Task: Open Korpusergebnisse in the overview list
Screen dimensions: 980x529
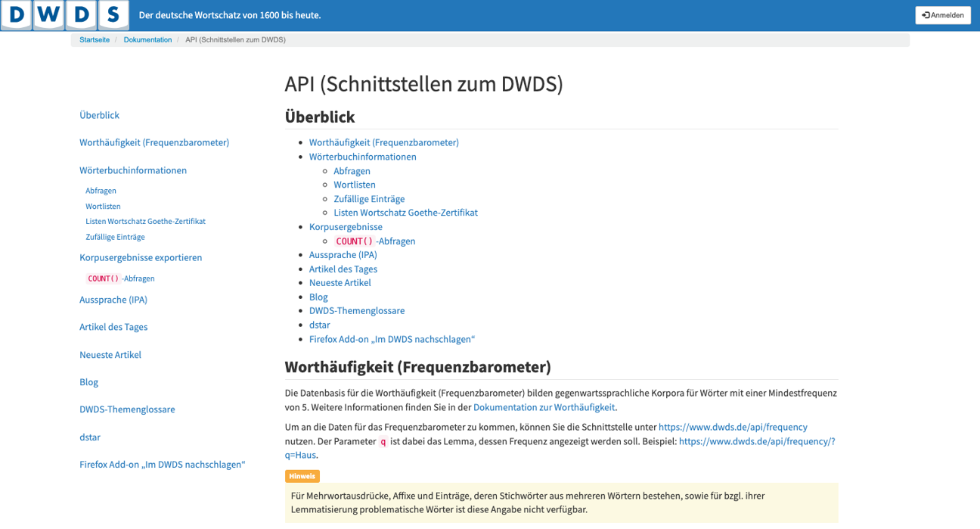Action: coord(346,227)
